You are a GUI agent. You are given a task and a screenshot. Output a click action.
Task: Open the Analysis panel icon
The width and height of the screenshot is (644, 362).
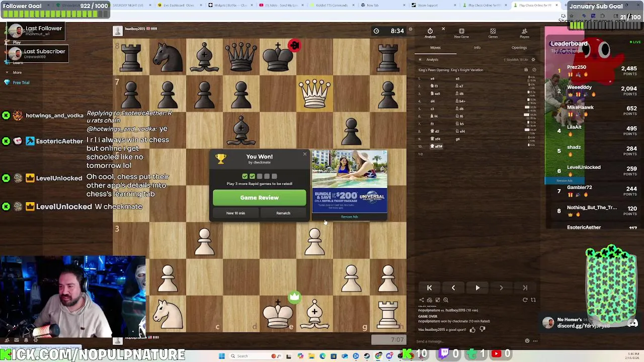(430, 33)
